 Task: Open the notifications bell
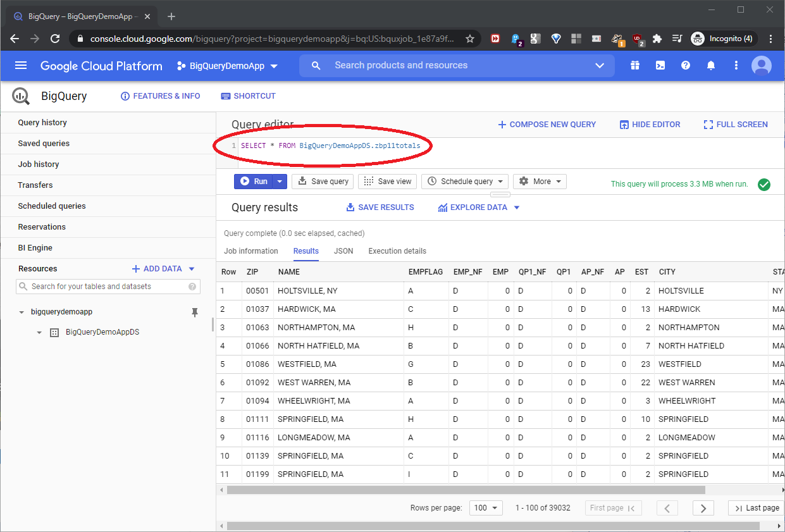click(x=711, y=66)
